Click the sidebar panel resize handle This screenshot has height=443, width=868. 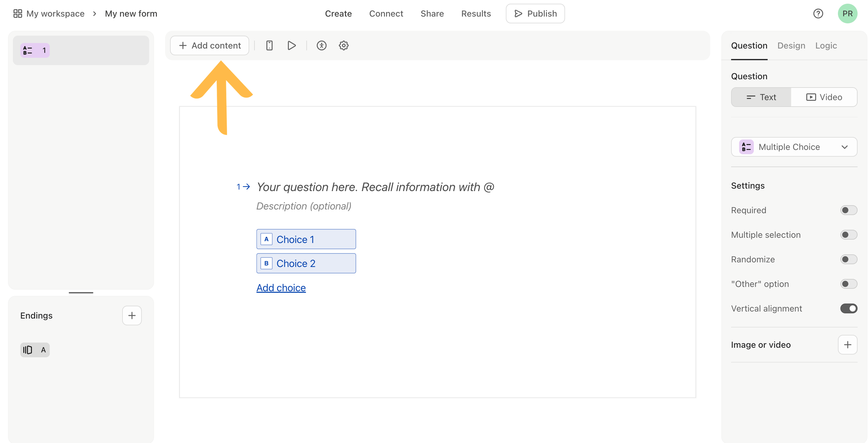point(81,292)
